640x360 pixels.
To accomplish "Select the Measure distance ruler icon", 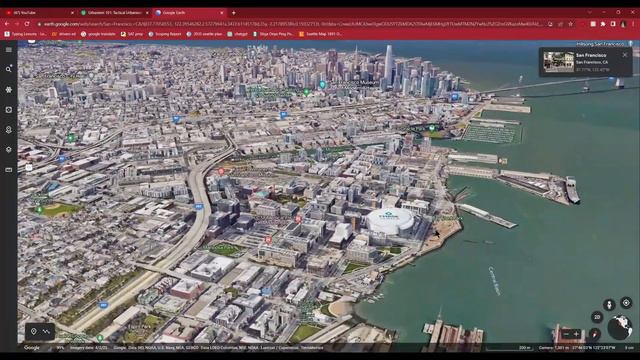I will point(9,170).
